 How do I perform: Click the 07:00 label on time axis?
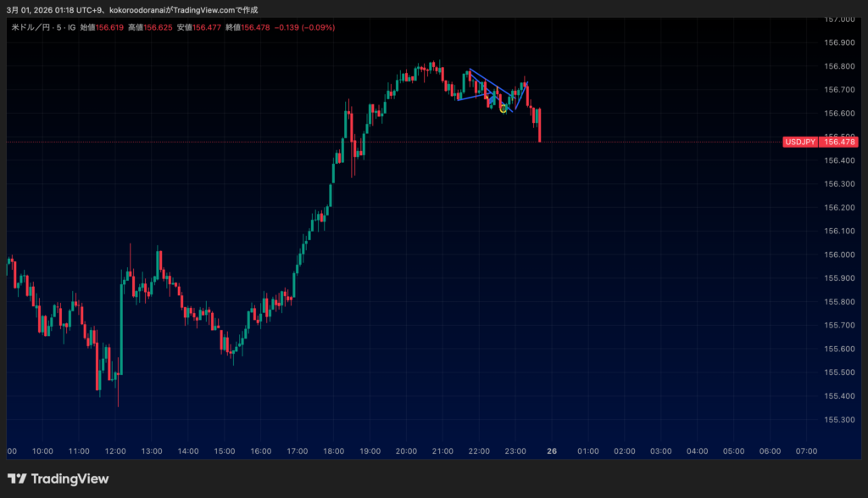pos(806,451)
